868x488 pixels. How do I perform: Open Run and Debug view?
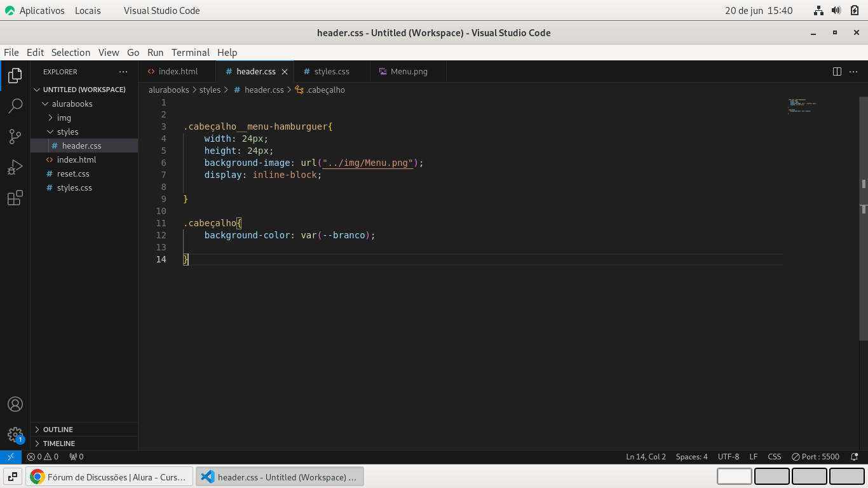point(15,167)
